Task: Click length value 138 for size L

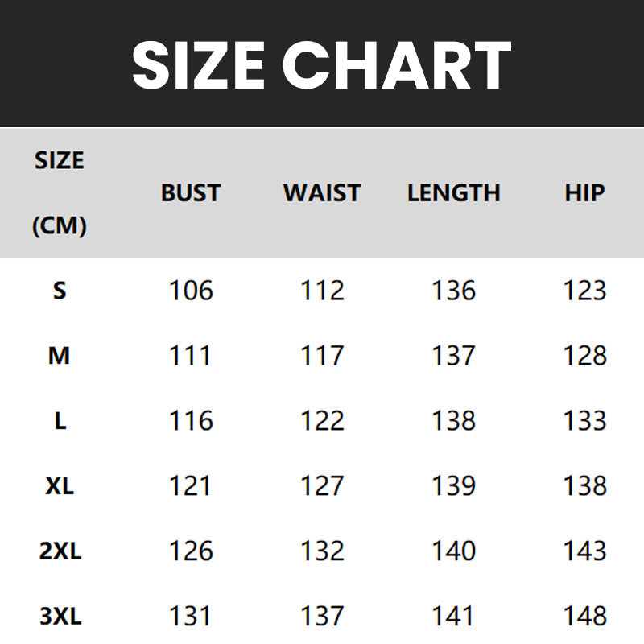Action: click(x=454, y=421)
